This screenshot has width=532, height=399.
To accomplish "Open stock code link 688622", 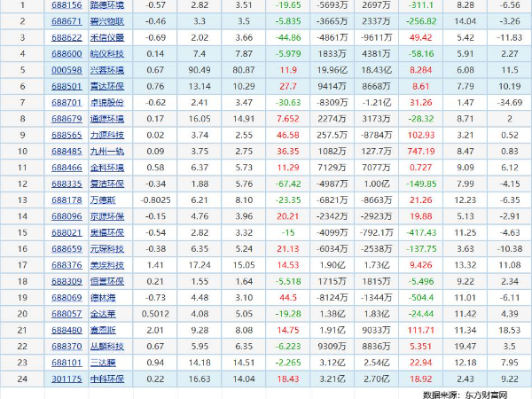I will pos(66,37).
